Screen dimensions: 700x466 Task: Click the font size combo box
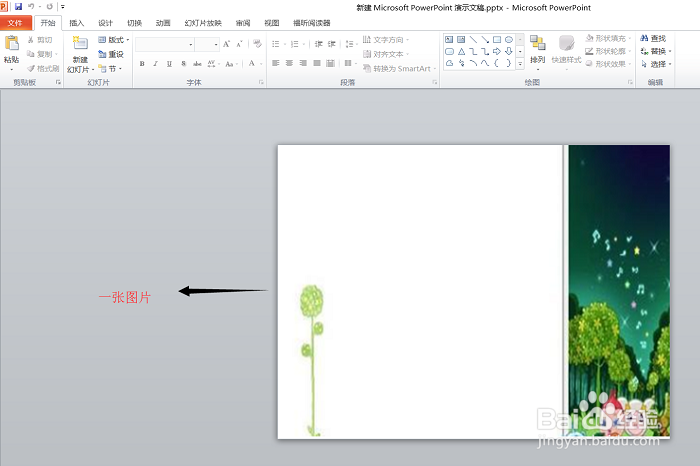click(207, 44)
